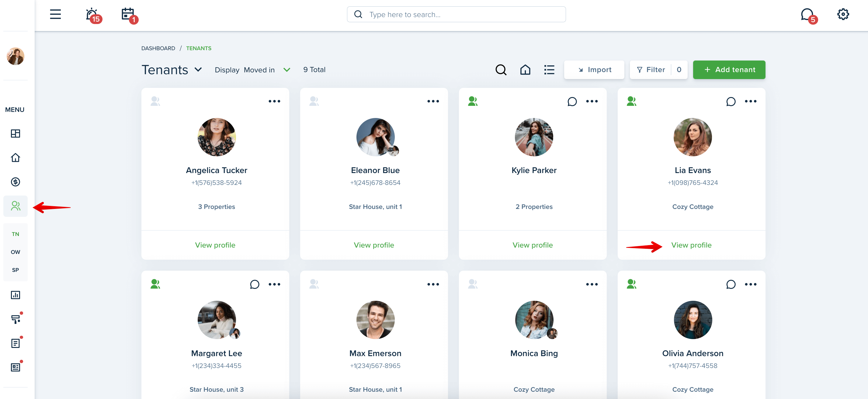Open the Filter button
868x399 pixels.
pyautogui.click(x=658, y=70)
